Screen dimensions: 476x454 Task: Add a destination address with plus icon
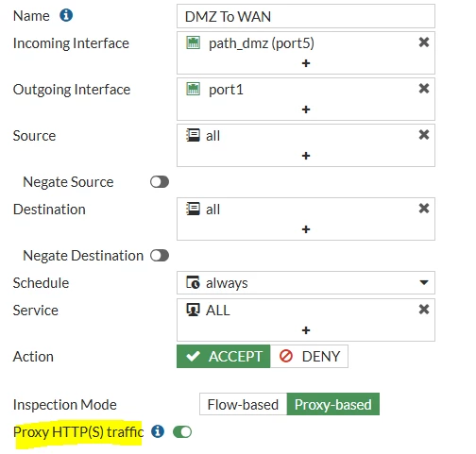tap(306, 229)
